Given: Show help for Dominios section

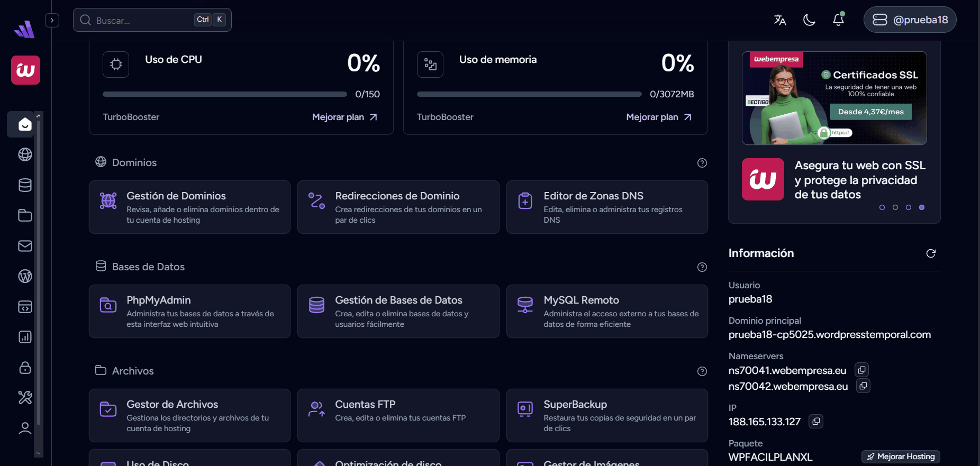Looking at the screenshot, I should (x=702, y=163).
